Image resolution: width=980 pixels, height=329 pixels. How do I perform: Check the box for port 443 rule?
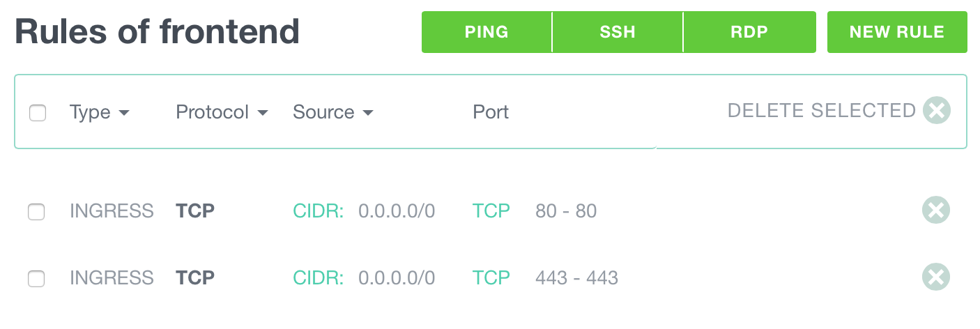pos(36,279)
